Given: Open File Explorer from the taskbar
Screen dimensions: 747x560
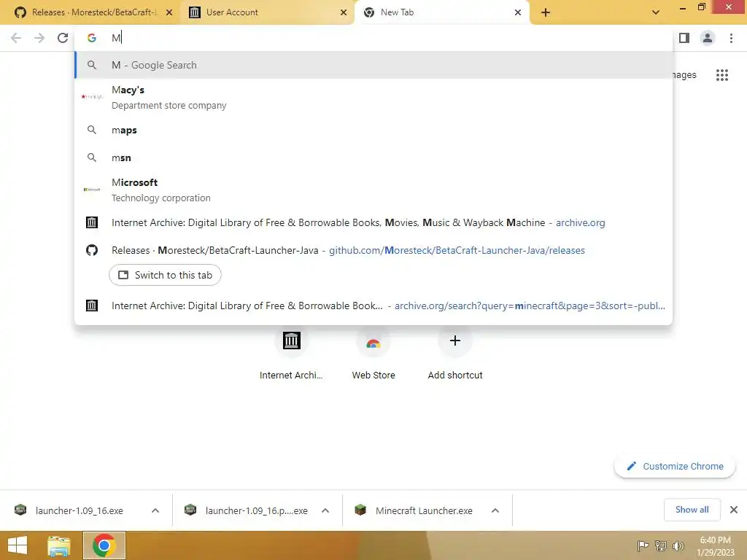Looking at the screenshot, I should click(59, 545).
